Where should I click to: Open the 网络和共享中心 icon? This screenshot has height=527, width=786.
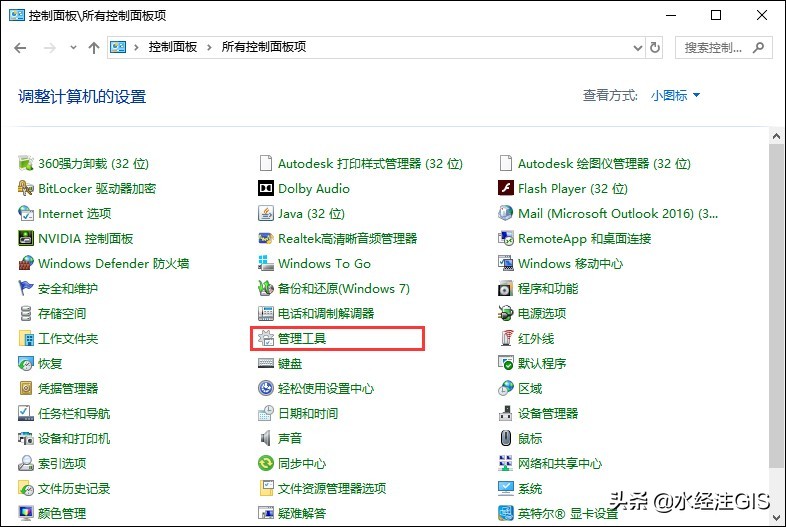pyautogui.click(x=506, y=463)
